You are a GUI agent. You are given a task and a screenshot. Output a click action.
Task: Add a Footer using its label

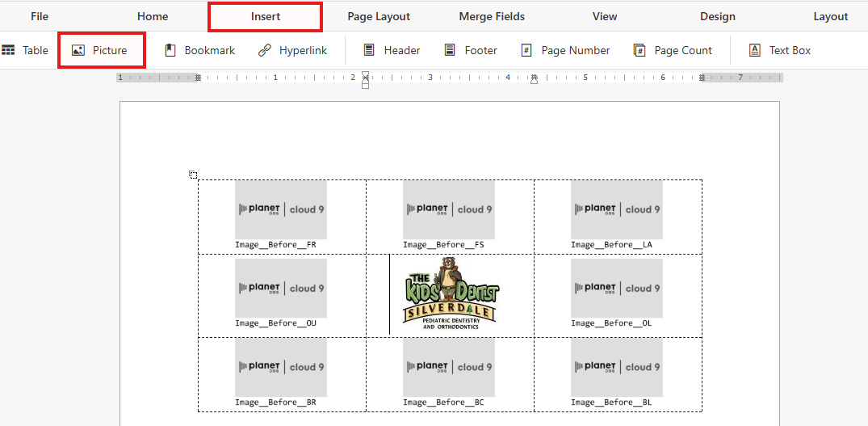[x=481, y=50]
